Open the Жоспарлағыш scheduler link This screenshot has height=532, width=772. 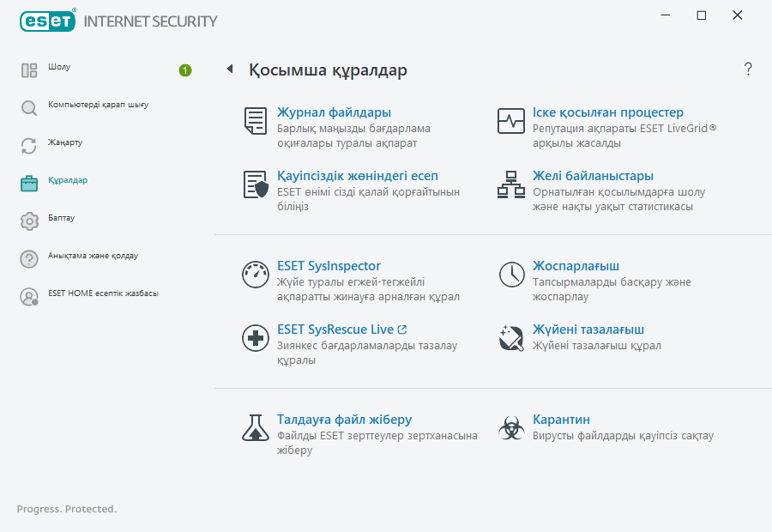[x=576, y=266]
